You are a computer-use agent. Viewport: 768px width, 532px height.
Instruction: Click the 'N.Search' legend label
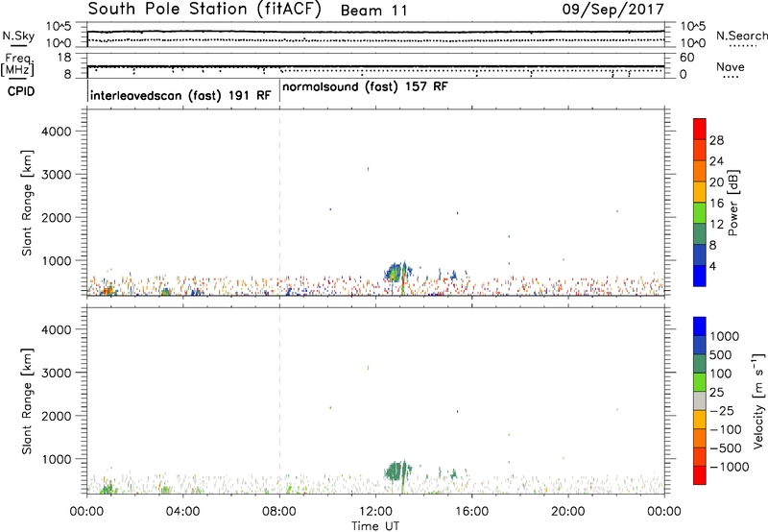(x=741, y=36)
